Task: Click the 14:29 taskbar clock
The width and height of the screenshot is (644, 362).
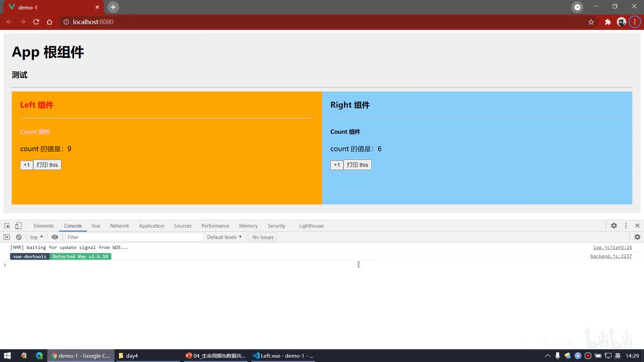Action: [x=632, y=355]
